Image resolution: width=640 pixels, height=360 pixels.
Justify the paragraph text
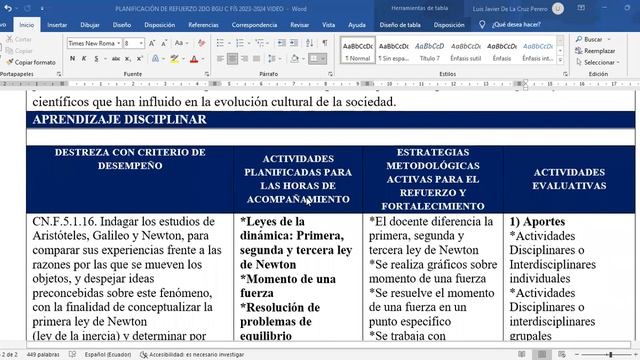256,59
